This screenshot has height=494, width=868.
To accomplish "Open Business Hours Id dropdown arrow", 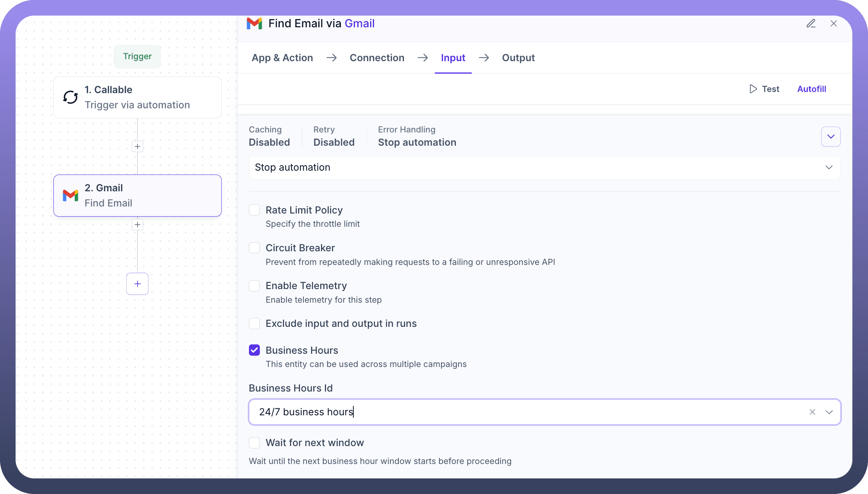I will [x=829, y=412].
